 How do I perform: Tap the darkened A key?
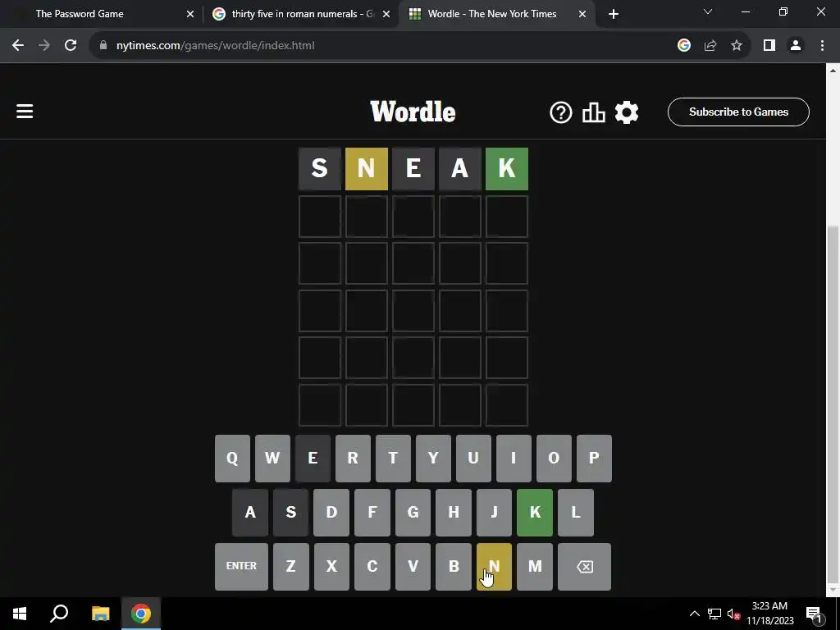coord(250,513)
